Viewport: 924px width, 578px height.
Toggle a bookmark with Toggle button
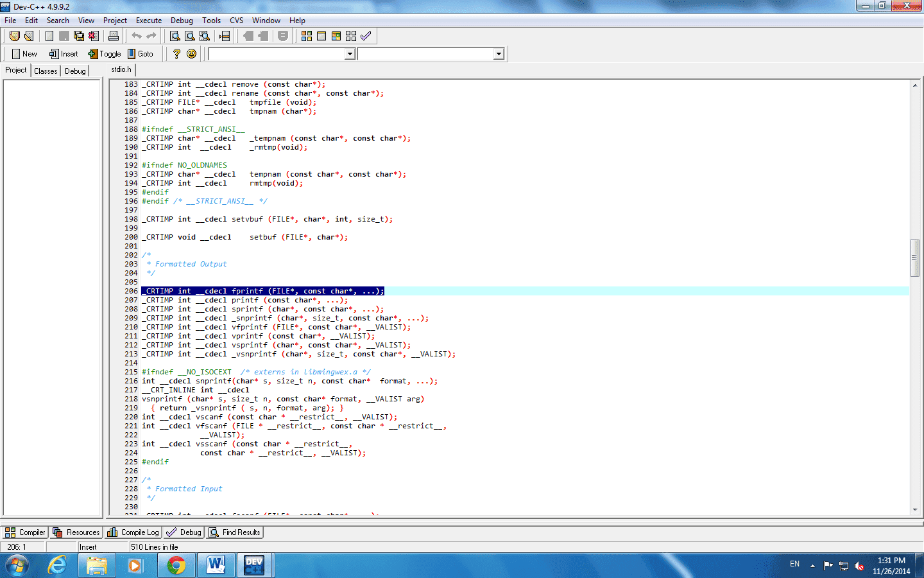(x=105, y=54)
